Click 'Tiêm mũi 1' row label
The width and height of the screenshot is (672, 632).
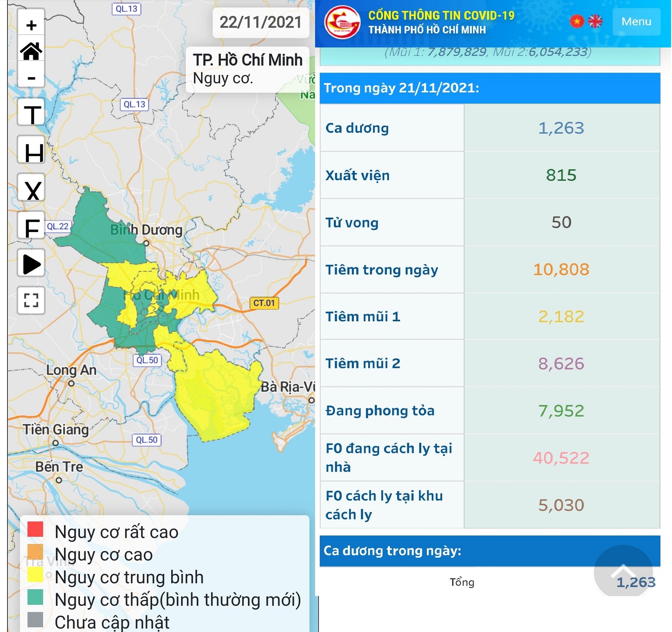pyautogui.click(x=363, y=316)
